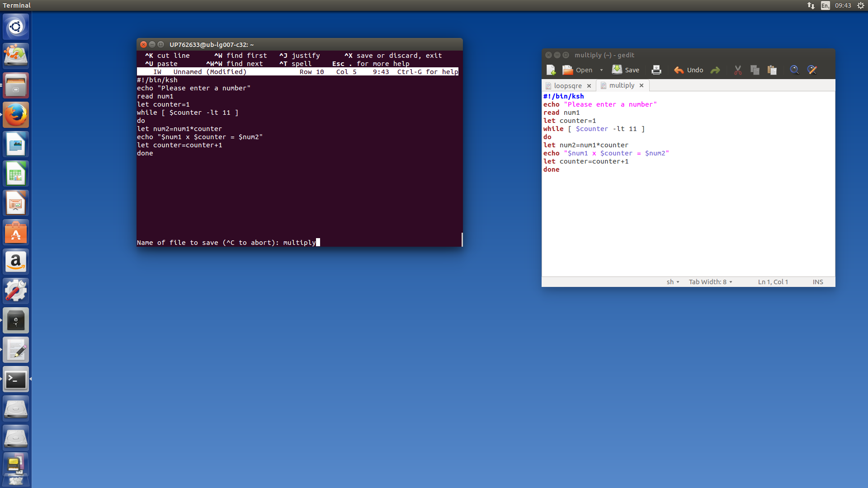
Task: Click the Ln 1, Col 1 status entry
Action: [x=773, y=282]
